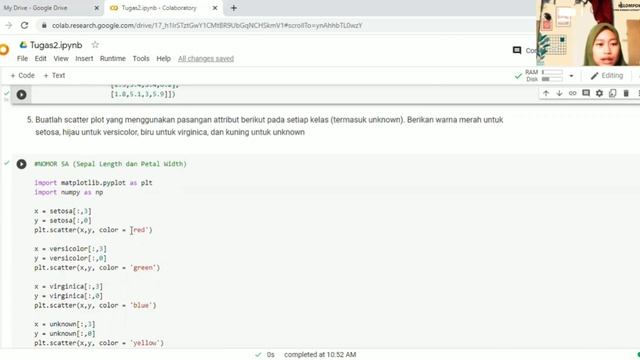Click the x = virginica[:,3] line
Image resolution: width=640 pixels, height=360 pixels.
(69, 287)
